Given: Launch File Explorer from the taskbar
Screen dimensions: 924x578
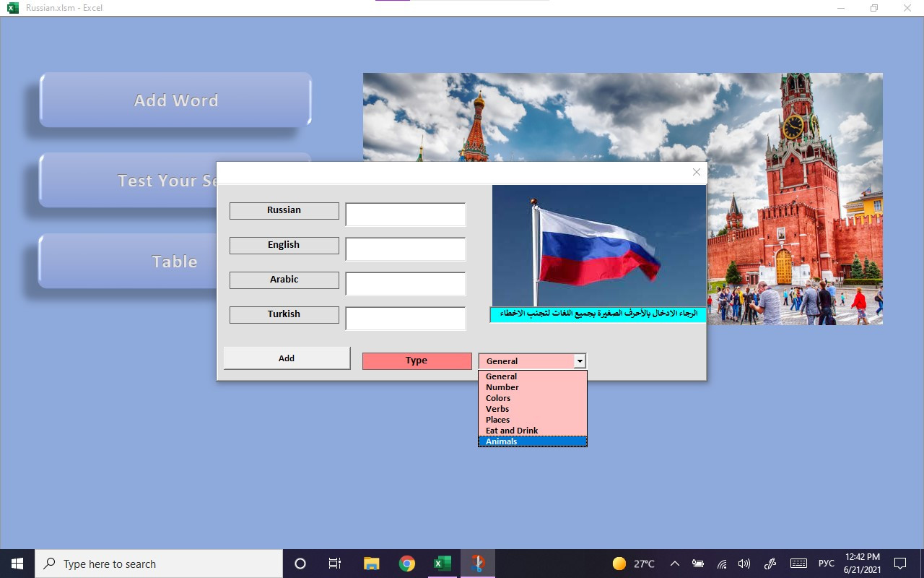Looking at the screenshot, I should coord(371,564).
